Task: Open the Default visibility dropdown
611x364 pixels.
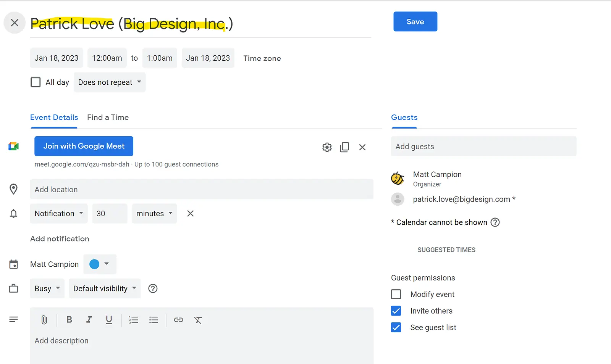Action: click(x=105, y=288)
